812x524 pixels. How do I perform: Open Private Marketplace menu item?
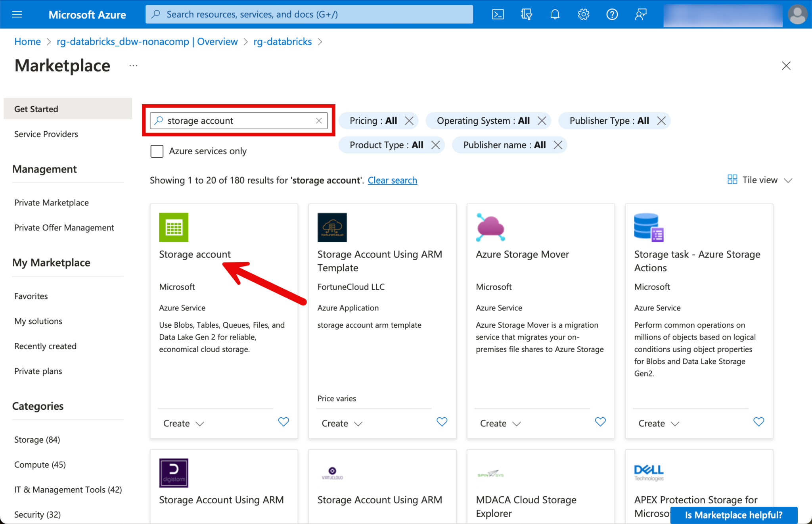click(x=52, y=203)
